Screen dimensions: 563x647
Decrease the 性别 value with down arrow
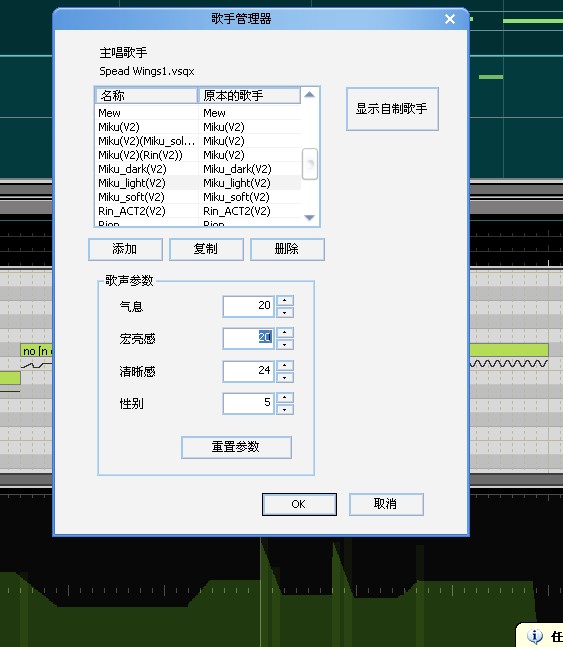coord(285,409)
